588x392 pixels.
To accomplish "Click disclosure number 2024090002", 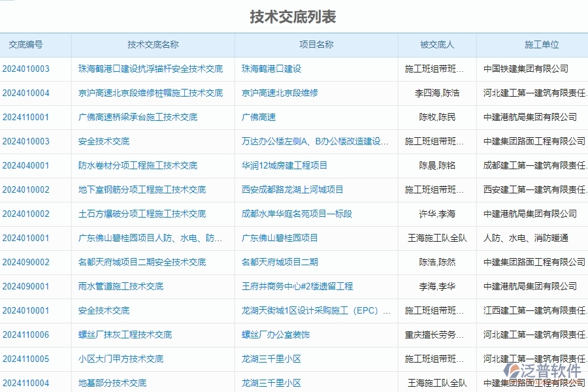I will point(27,262).
